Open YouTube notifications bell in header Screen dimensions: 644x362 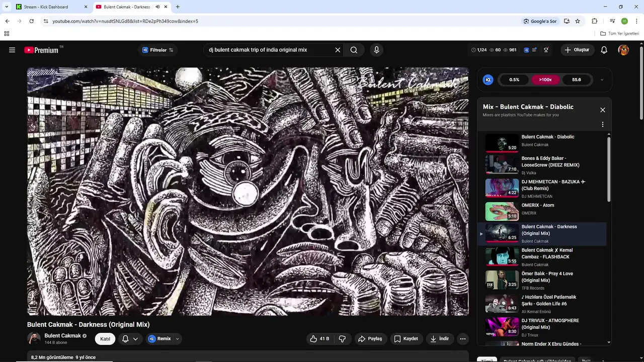coord(604,50)
